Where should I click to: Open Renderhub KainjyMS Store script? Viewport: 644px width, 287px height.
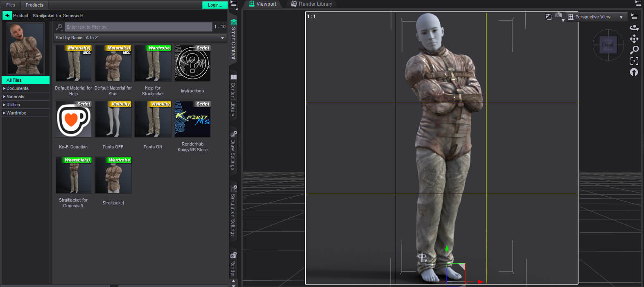(x=192, y=119)
